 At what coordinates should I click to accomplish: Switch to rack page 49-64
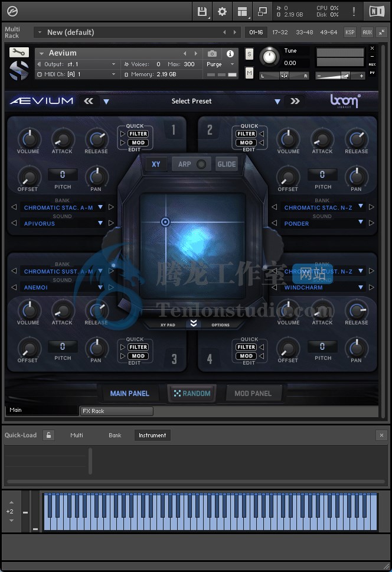pos(328,32)
